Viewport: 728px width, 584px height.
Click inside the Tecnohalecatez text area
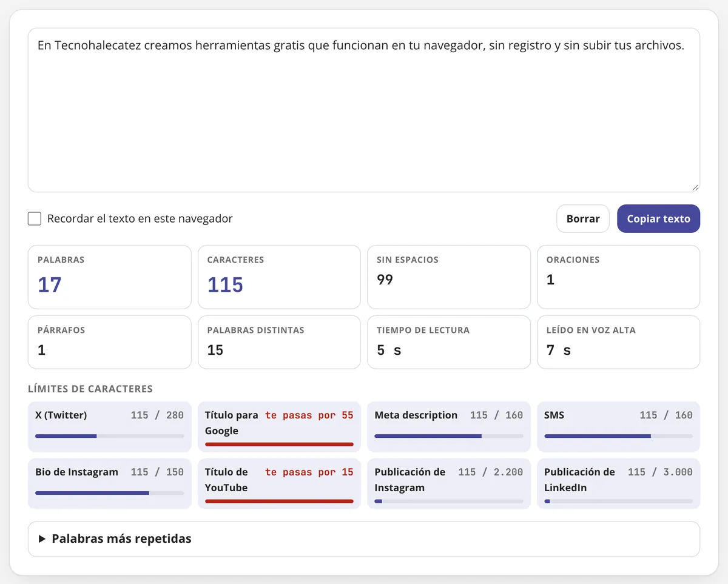tap(364, 110)
